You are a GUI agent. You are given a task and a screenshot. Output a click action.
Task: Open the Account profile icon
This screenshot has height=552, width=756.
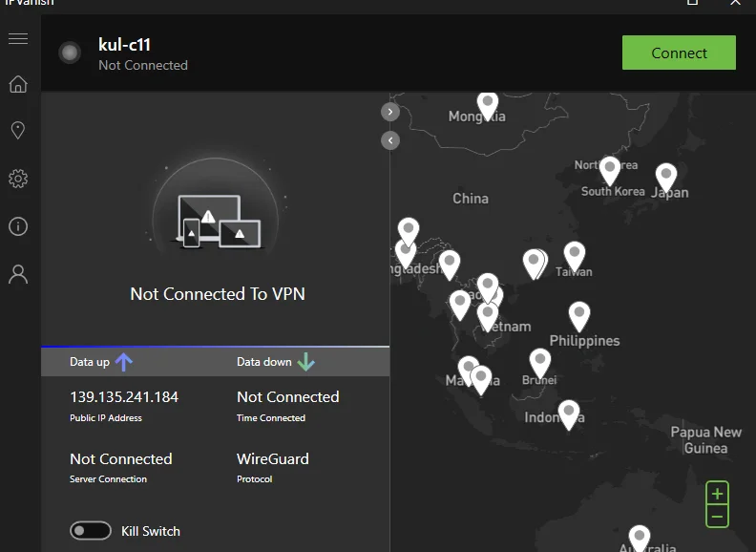18,274
